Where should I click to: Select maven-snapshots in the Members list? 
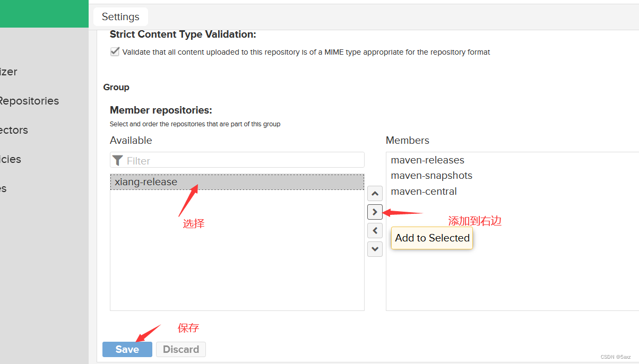[431, 176]
